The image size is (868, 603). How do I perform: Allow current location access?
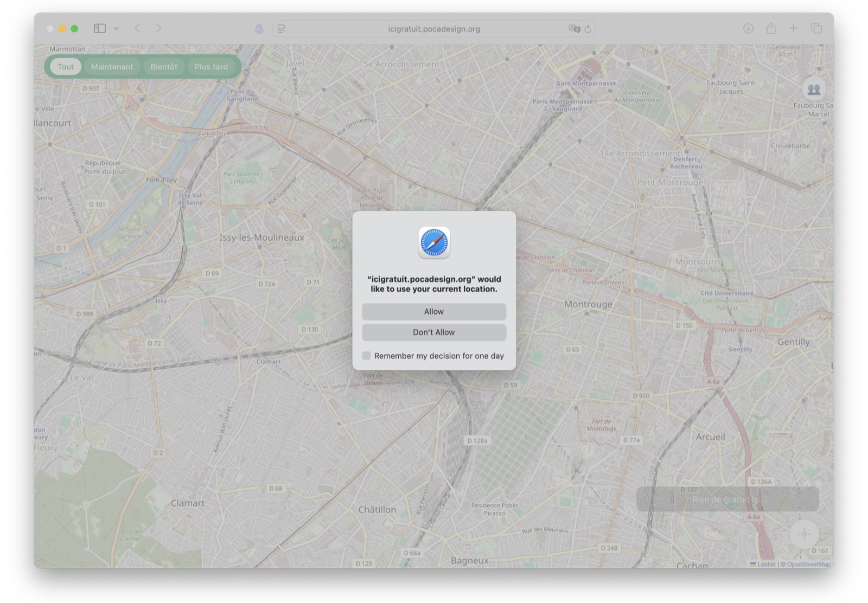434,311
